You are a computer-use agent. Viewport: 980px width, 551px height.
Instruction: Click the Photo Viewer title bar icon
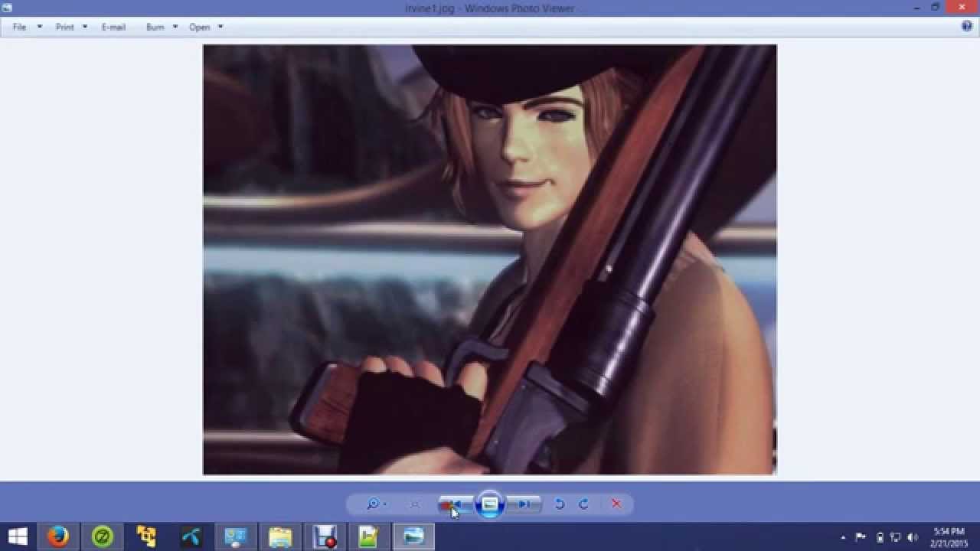pyautogui.click(x=7, y=8)
